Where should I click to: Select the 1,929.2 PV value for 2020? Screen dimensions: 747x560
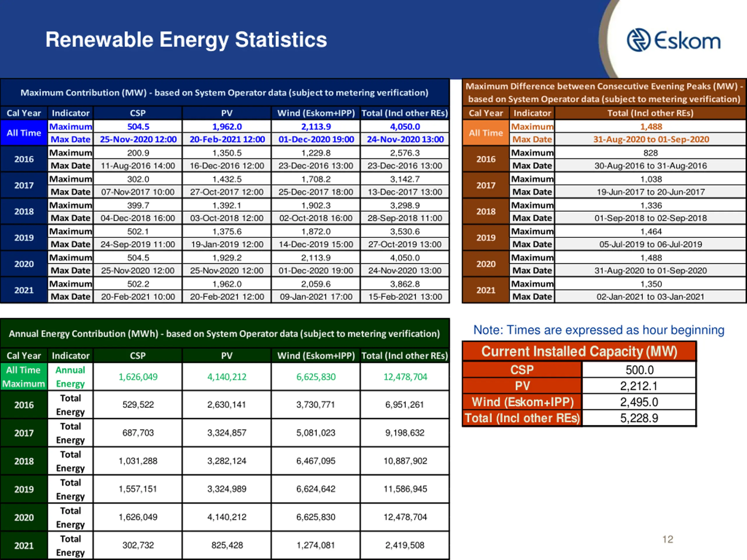(227, 258)
